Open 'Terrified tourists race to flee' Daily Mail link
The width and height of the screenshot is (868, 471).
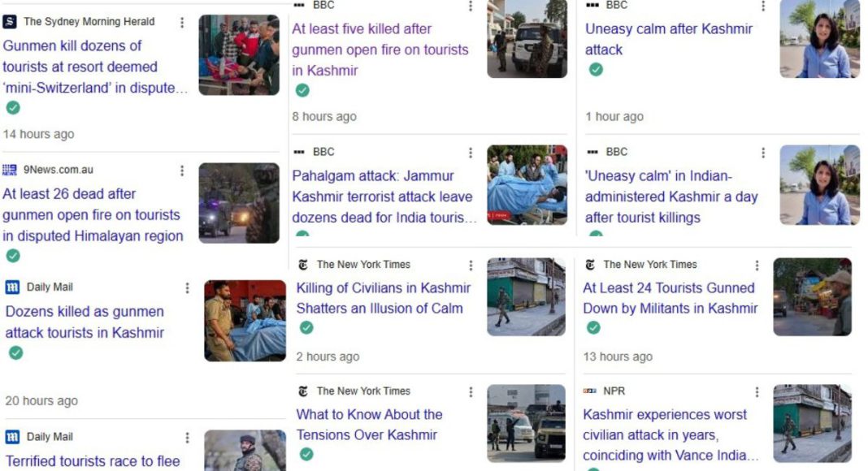pos(93,461)
